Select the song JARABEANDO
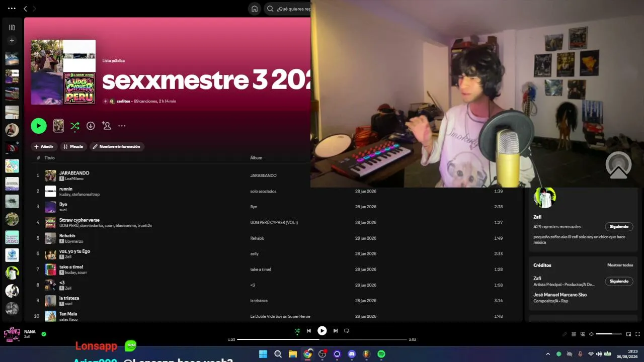This screenshot has height=362, width=644. 74,173
